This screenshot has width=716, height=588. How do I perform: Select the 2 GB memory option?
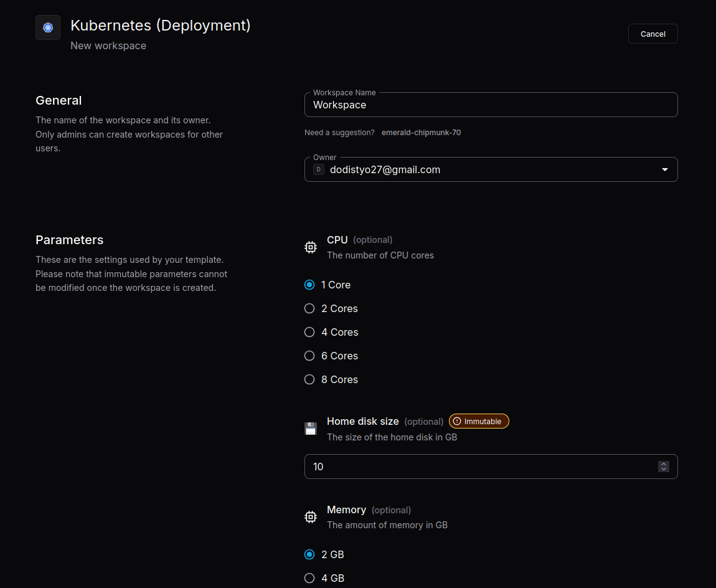[x=309, y=554]
